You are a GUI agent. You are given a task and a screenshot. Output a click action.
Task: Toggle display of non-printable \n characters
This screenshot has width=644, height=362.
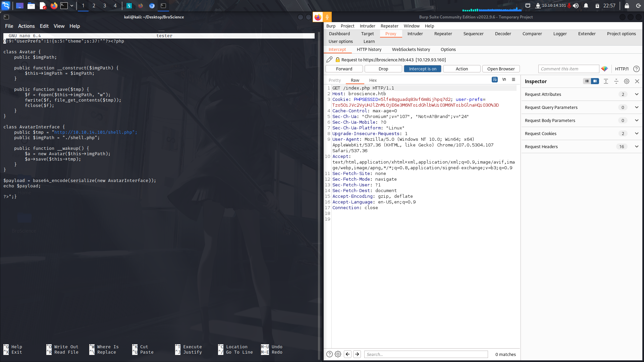click(x=504, y=79)
